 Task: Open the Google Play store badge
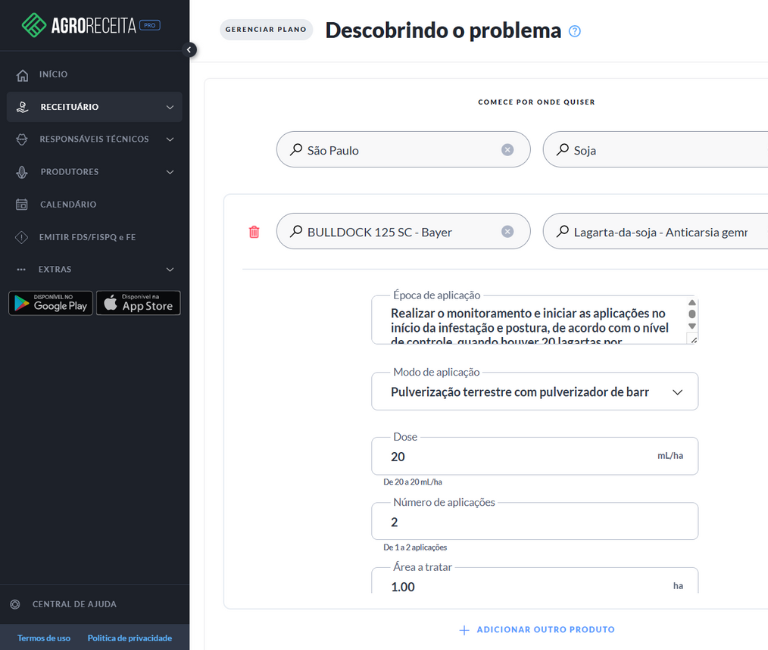point(51,303)
